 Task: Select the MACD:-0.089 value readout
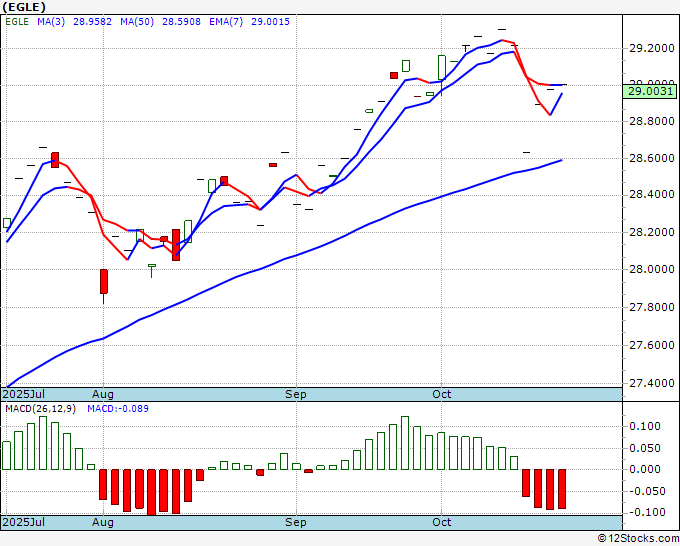(118, 409)
